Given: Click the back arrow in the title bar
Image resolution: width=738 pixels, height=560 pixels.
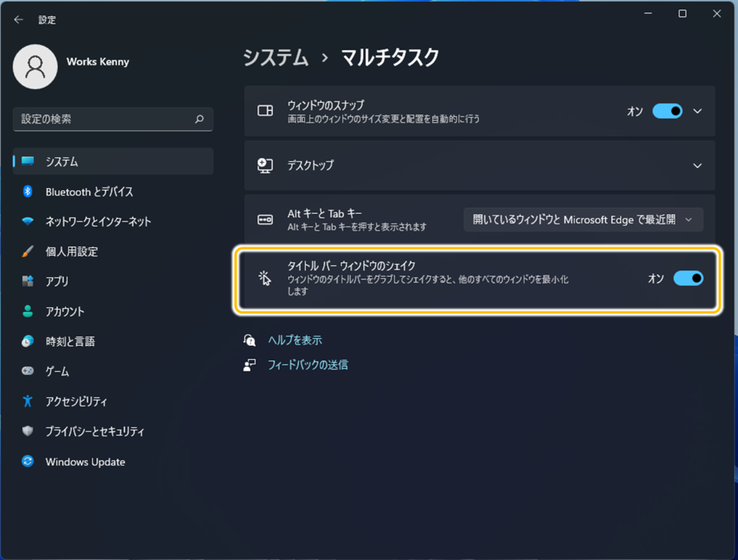Looking at the screenshot, I should 19,20.
